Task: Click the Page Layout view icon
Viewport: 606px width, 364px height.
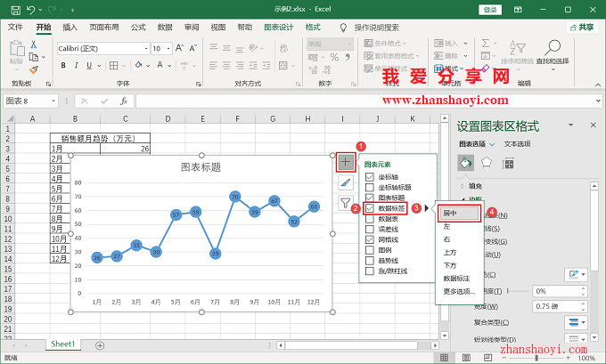Action: pos(466,358)
